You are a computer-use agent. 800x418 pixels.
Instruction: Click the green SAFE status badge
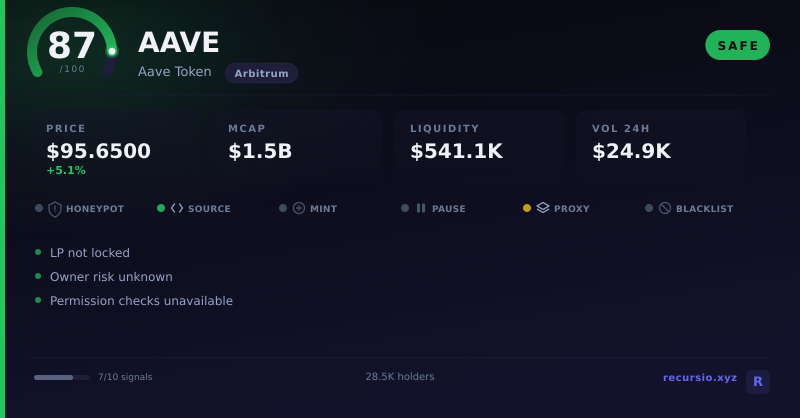click(x=737, y=45)
